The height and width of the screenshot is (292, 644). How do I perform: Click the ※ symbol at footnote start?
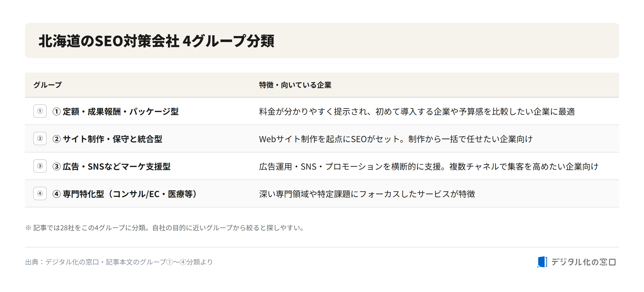(28, 228)
